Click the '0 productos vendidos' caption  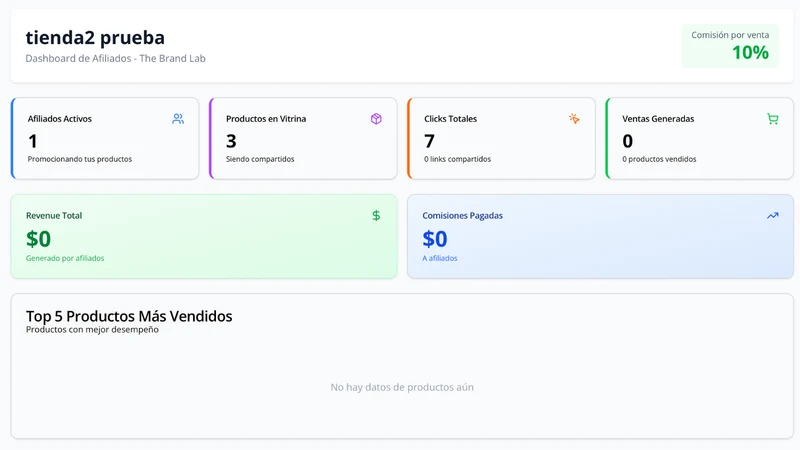(659, 159)
